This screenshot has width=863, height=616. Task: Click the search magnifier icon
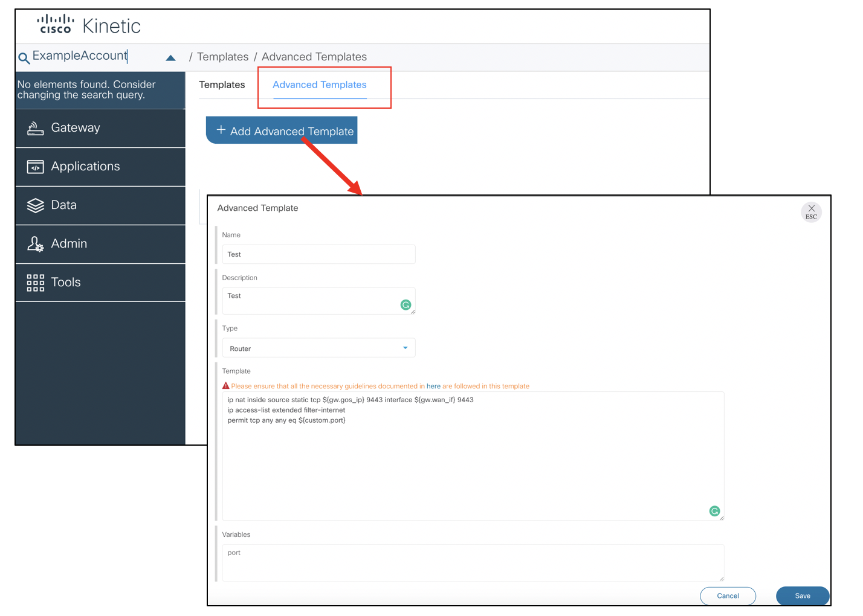[x=24, y=58]
